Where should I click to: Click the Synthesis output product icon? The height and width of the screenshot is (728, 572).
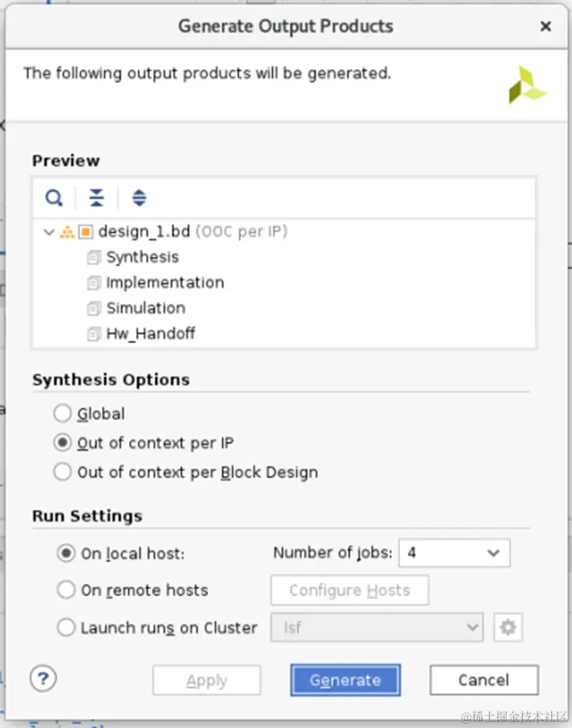[x=94, y=258]
